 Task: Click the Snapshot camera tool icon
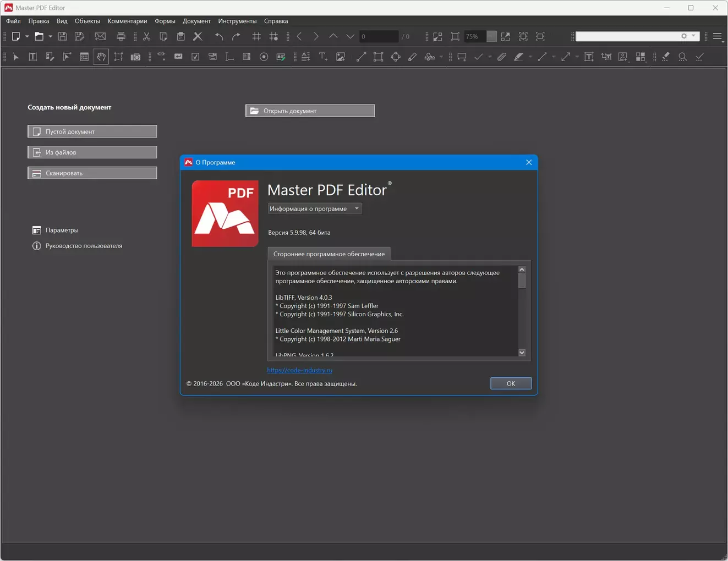coord(135,57)
